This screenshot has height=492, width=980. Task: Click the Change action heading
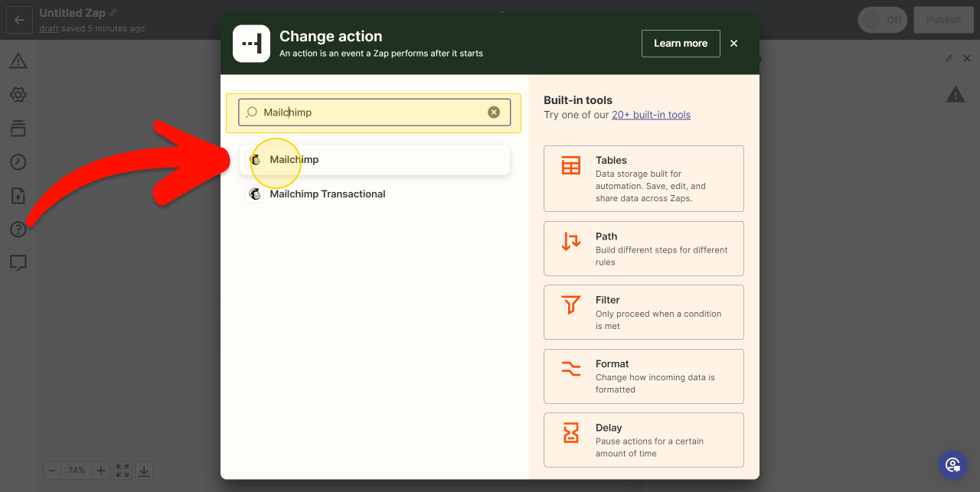(331, 36)
